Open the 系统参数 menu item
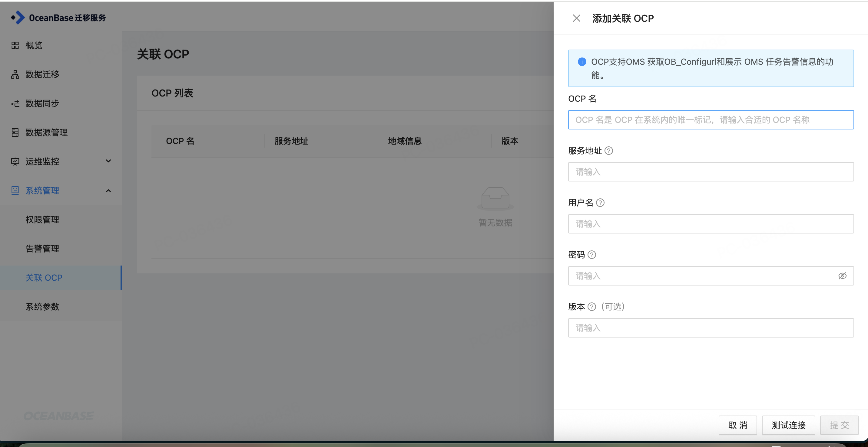The height and width of the screenshot is (447, 868). (x=42, y=307)
